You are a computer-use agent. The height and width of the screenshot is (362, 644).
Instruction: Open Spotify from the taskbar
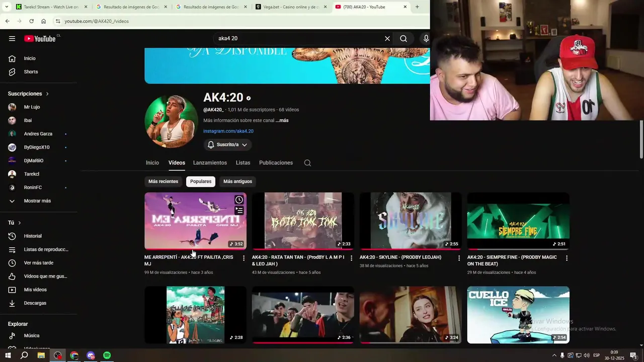(x=107, y=355)
